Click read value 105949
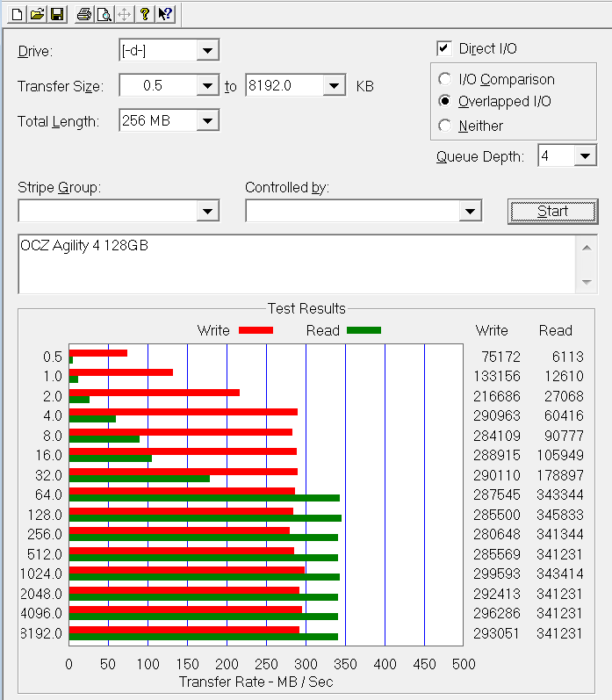This screenshot has height=700, width=612. click(x=560, y=455)
